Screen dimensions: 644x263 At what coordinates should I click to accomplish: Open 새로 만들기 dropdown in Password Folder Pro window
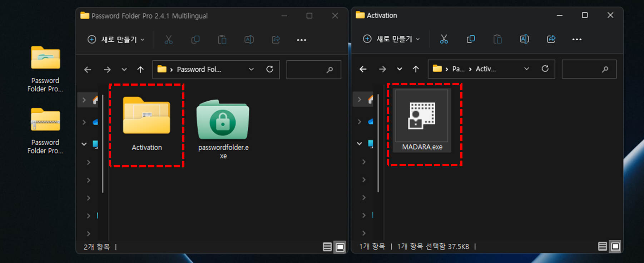116,40
